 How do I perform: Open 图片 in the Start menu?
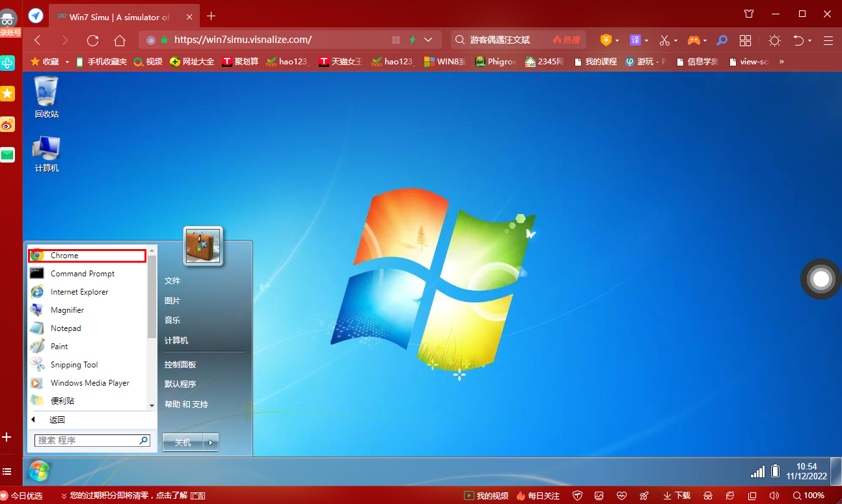pyautogui.click(x=172, y=301)
